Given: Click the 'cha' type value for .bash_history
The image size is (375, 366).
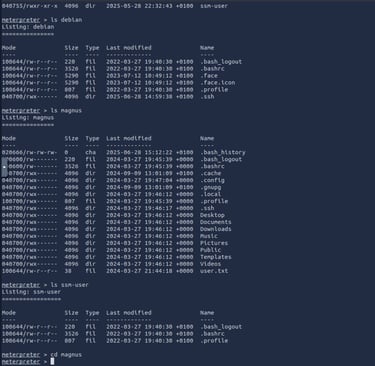Looking at the screenshot, I should (x=90, y=152).
